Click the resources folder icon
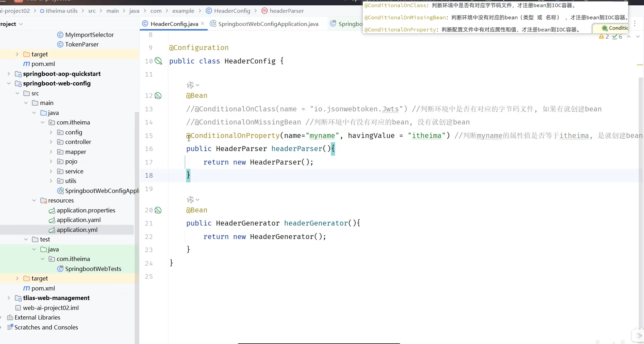The image size is (644, 344). click(x=44, y=200)
